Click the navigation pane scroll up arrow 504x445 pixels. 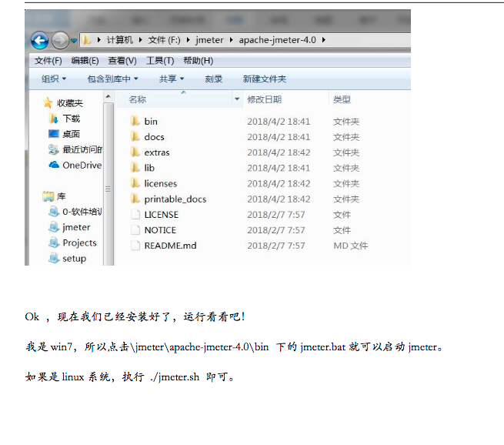pyautogui.click(x=108, y=96)
